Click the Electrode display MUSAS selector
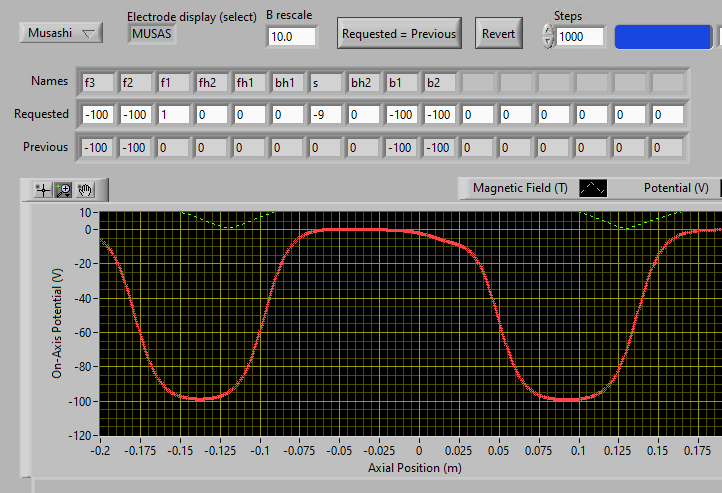Viewport: 722px width, 493px height. point(150,34)
